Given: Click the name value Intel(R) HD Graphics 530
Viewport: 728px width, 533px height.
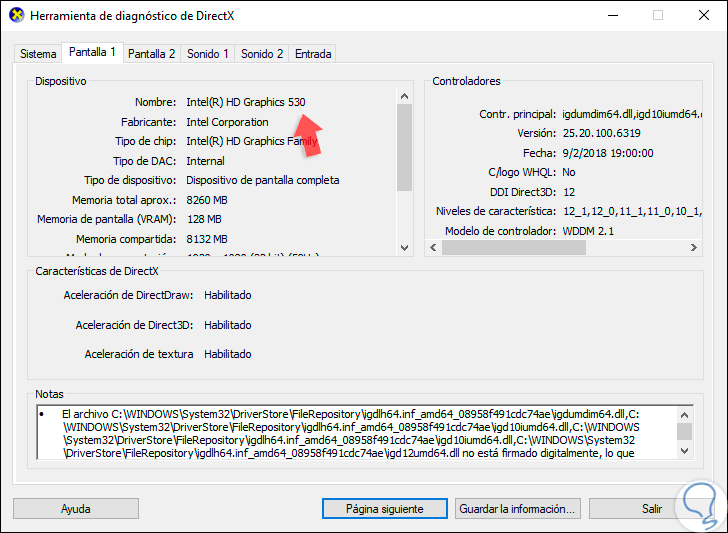Looking at the screenshot, I should point(246,102).
